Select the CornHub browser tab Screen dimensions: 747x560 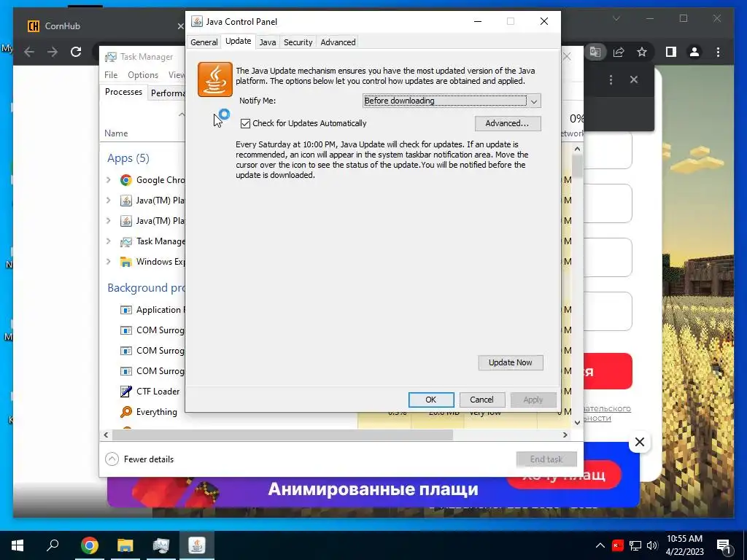pyautogui.click(x=102, y=26)
